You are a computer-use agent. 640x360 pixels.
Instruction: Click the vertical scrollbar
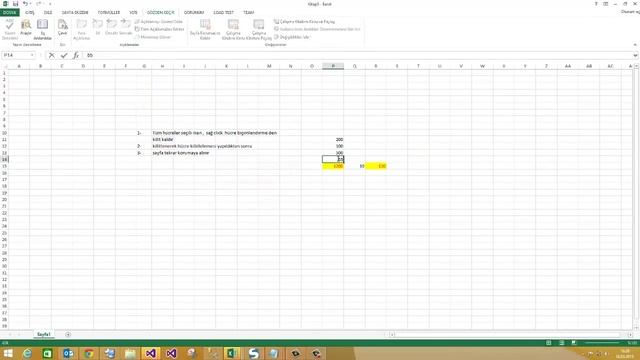636,197
